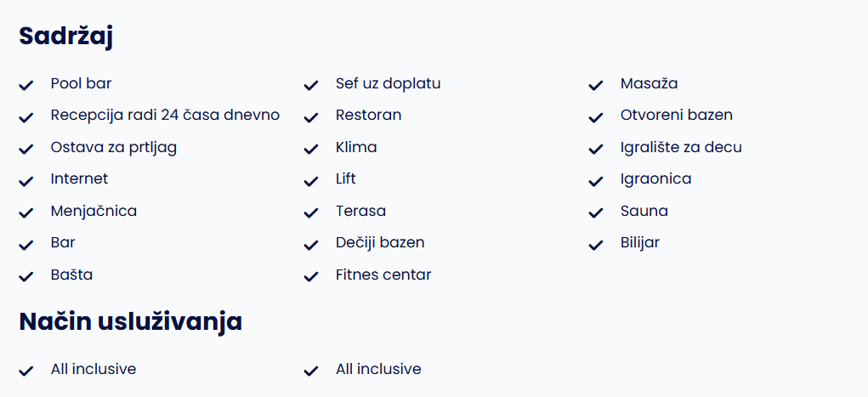The image size is (868, 397).
Task: Click the Internet amenity label
Action: click(79, 179)
